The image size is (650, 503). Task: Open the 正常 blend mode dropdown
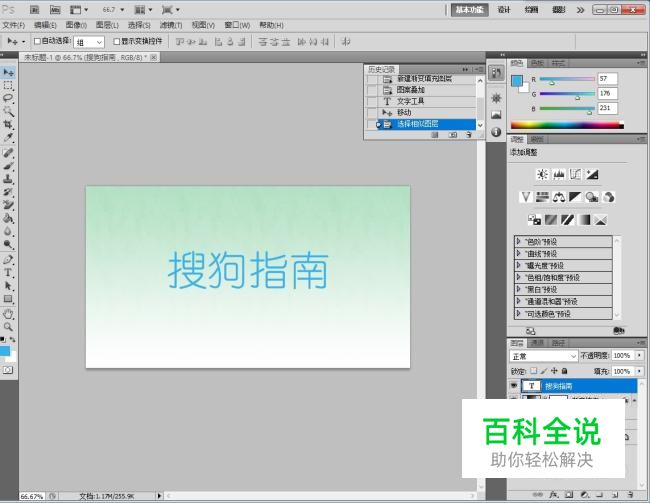(543, 356)
